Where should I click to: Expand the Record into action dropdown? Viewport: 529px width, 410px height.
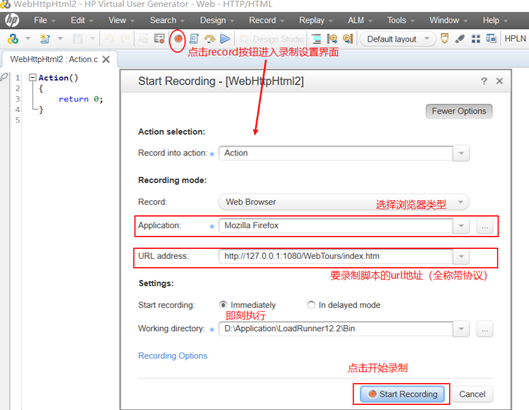coord(461,153)
